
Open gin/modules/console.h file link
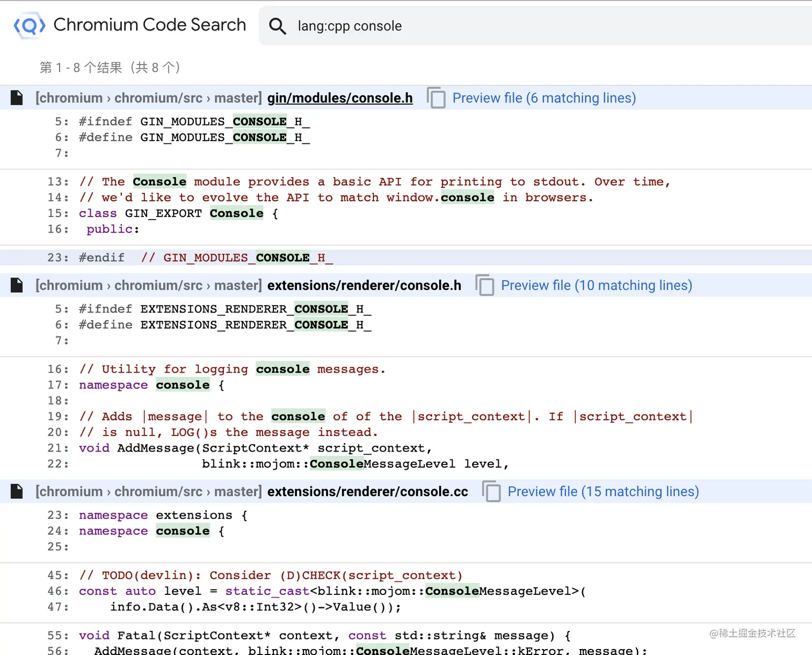pos(340,98)
